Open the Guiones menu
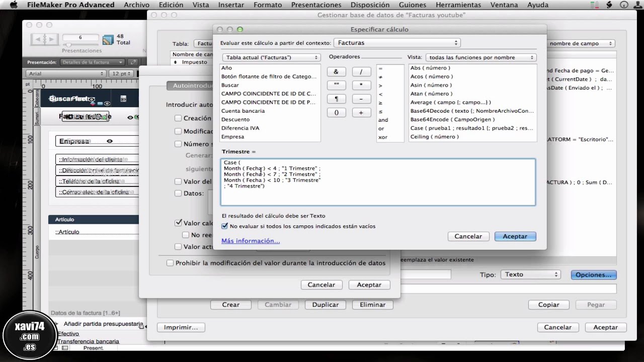The width and height of the screenshot is (644, 362). tap(413, 5)
